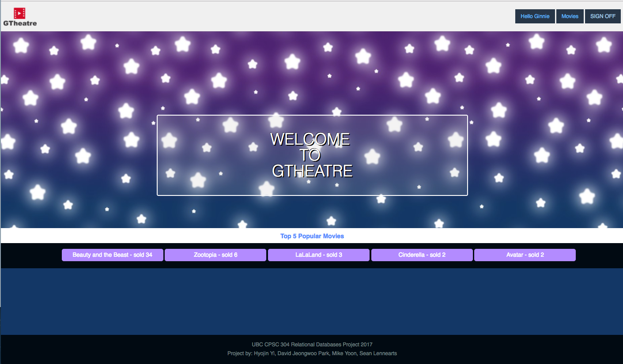
Task: Choose Beauty and the Beast - sold 34
Action: point(112,255)
